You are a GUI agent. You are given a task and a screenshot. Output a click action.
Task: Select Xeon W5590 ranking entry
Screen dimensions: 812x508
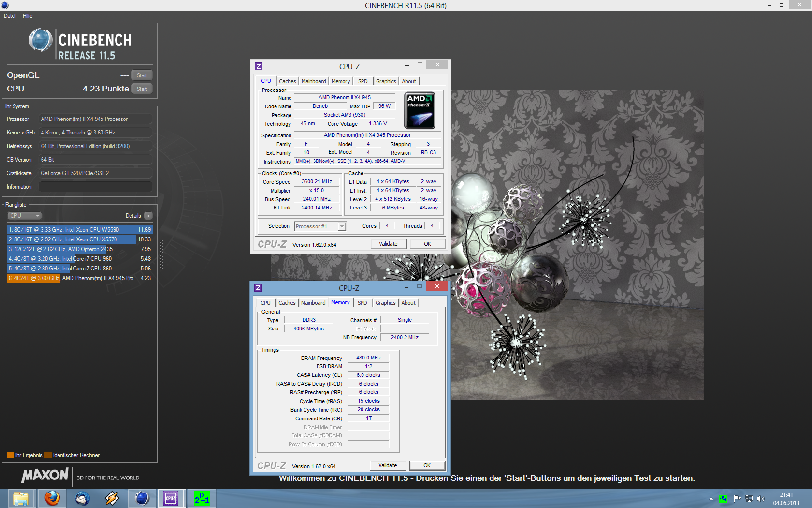tap(79, 230)
